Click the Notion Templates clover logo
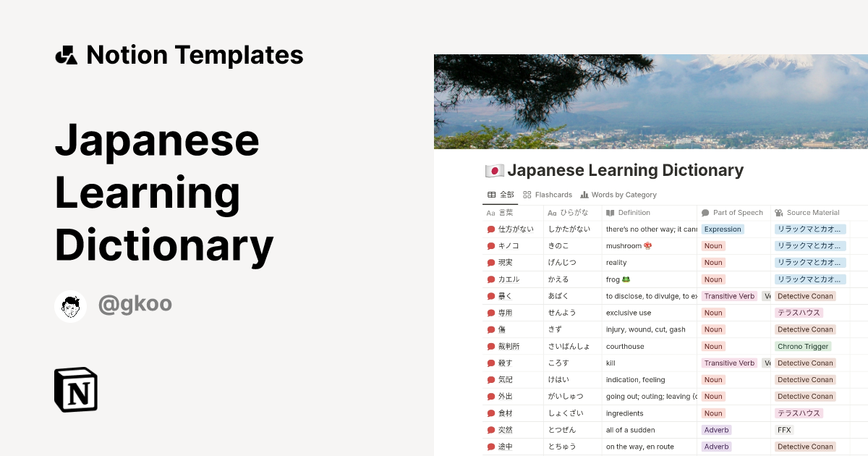868x456 pixels. tap(66, 54)
